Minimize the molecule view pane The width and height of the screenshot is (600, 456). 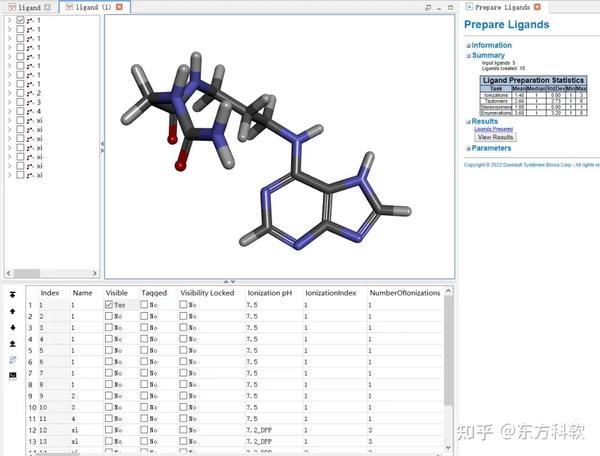tap(439, 8)
